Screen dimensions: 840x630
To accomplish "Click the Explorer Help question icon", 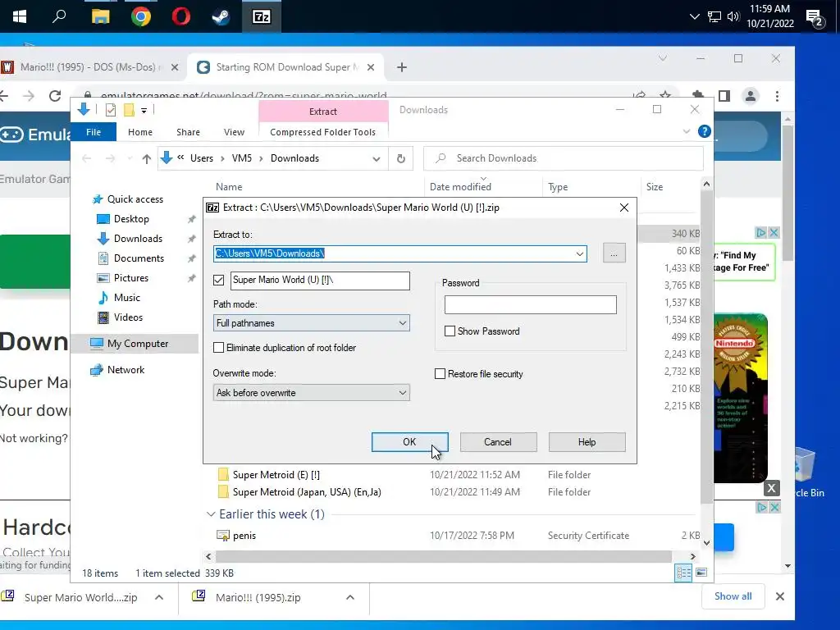I will pos(705,131).
